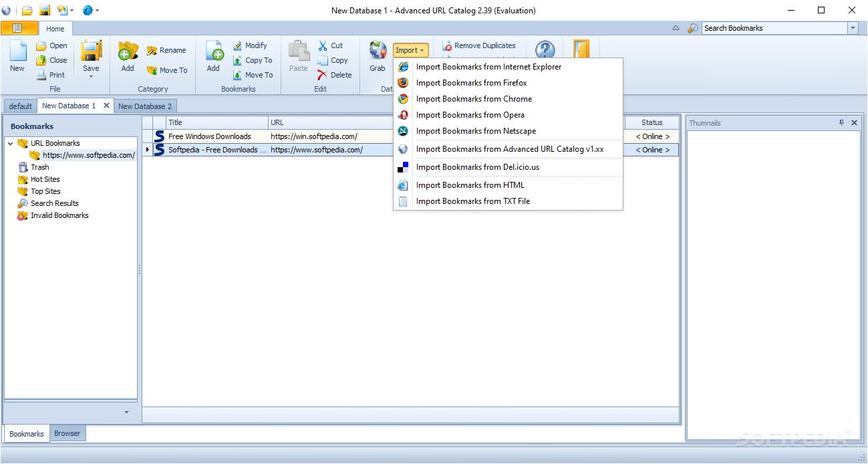Select Import Bookmarks from Del.icio.us
This screenshot has width=868, height=464.
coord(508,167)
